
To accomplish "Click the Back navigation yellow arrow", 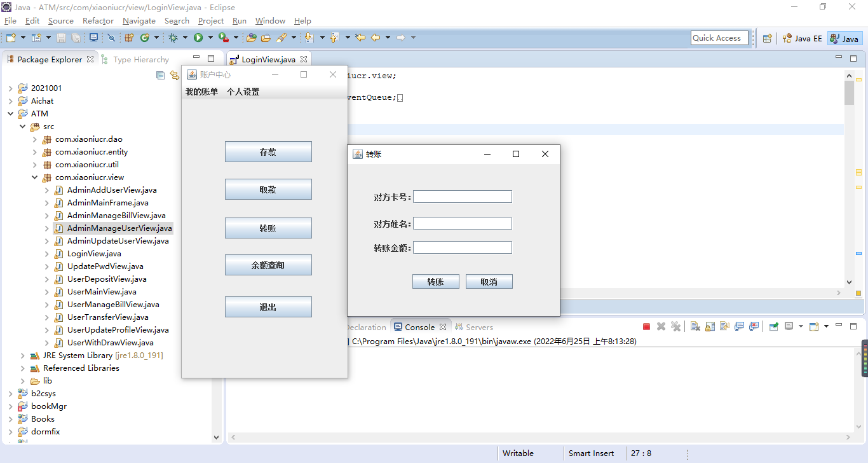I will 376,38.
